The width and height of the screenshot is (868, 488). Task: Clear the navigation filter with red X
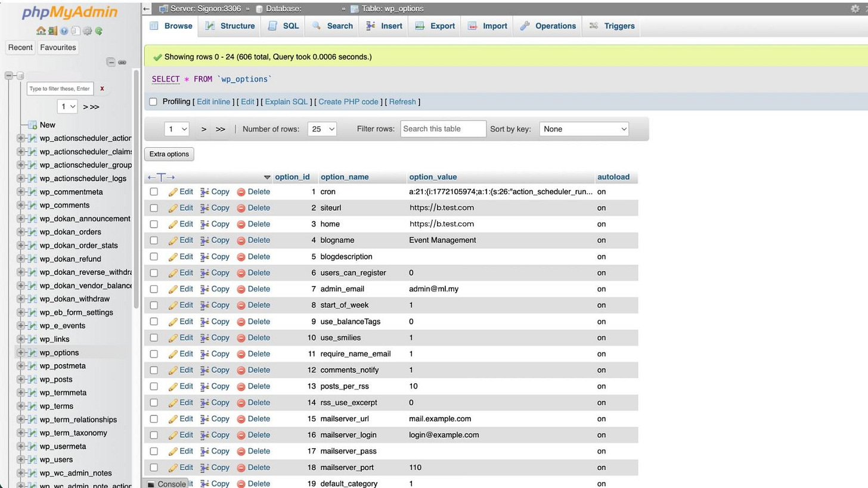coord(102,88)
